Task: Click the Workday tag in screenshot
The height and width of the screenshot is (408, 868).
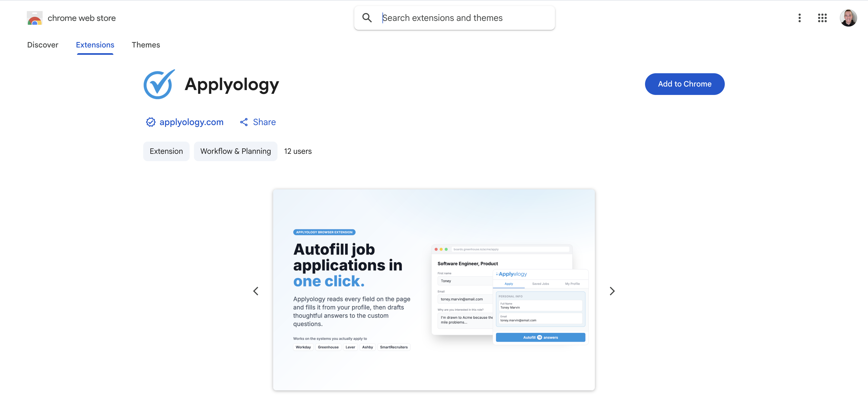Action: click(x=303, y=347)
